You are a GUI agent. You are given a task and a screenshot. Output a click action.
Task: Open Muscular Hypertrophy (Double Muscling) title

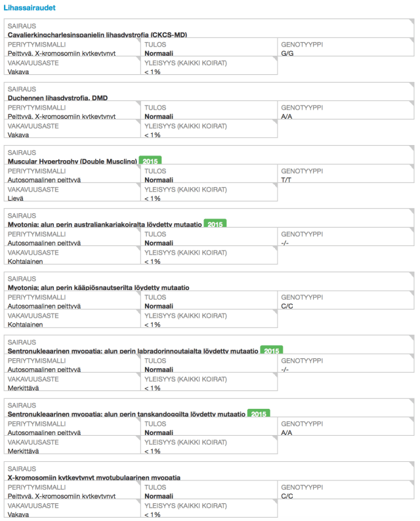[x=72, y=161]
